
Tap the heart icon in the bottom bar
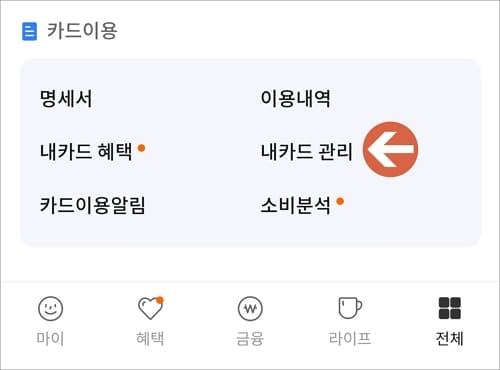(151, 308)
